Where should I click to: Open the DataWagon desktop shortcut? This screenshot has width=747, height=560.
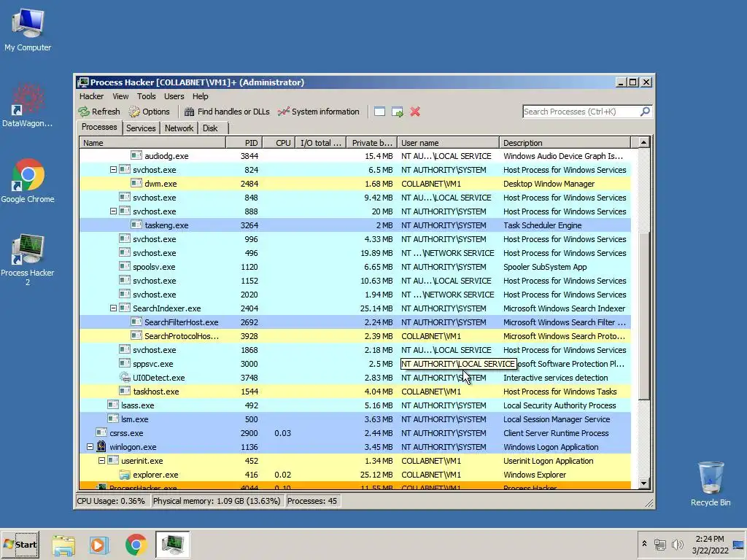click(28, 105)
